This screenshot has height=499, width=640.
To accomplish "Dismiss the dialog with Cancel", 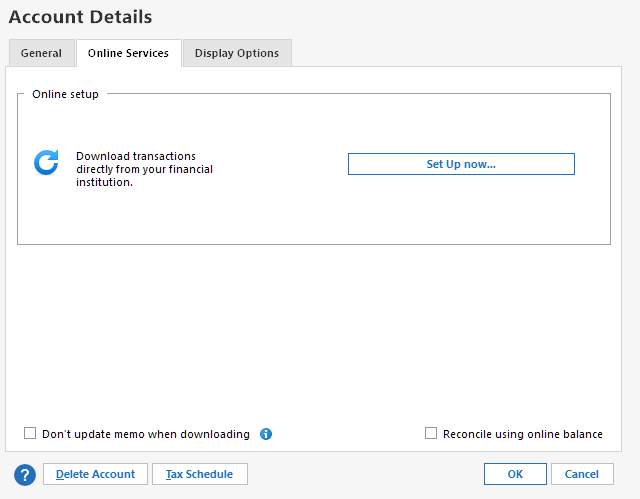I will click(581, 474).
